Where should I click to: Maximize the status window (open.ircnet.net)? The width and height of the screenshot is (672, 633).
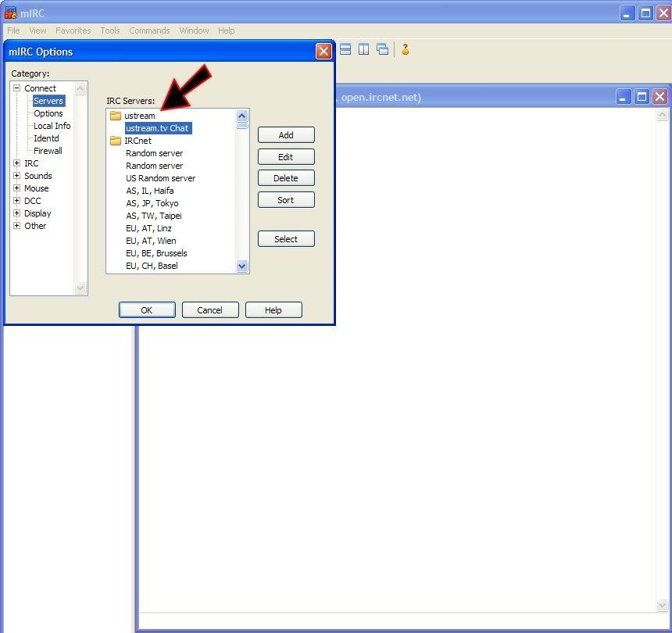coord(642,97)
